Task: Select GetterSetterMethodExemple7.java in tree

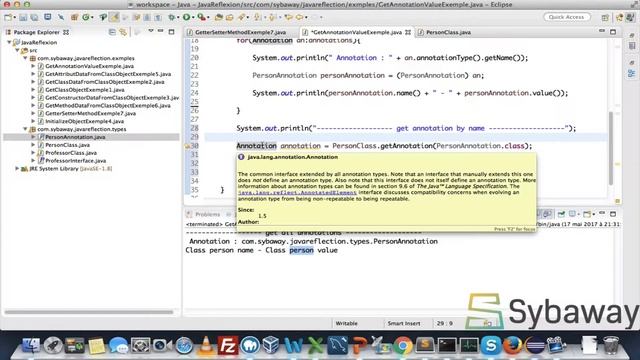Action: 91,113
